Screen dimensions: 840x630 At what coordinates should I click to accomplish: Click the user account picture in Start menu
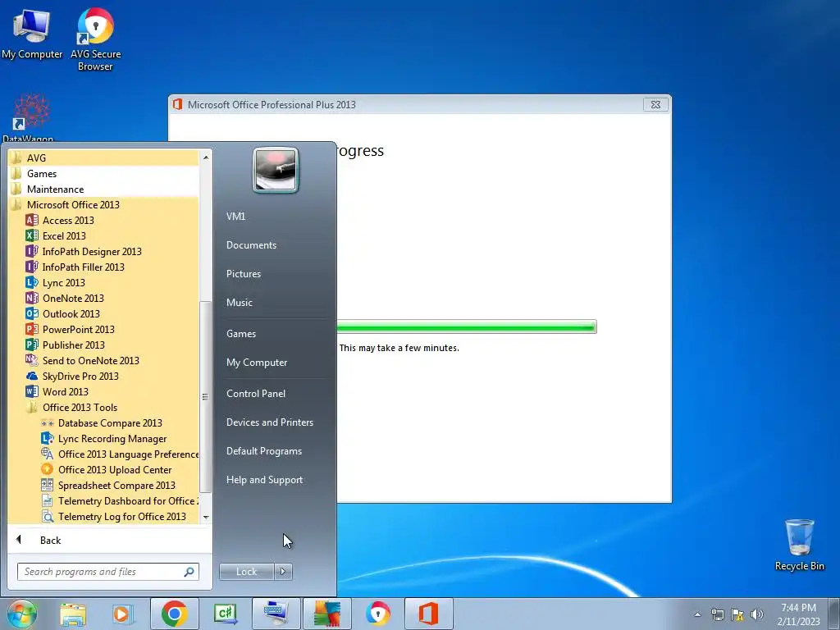(276, 171)
